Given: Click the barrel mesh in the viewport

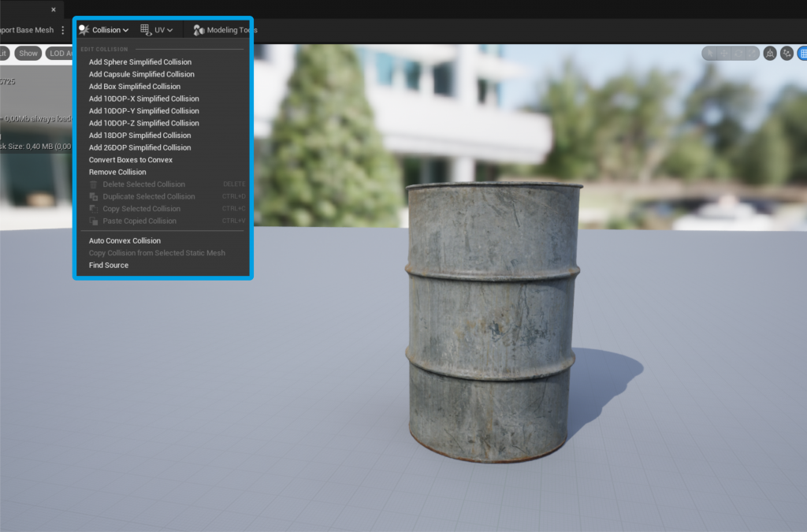Looking at the screenshot, I should [x=493, y=322].
